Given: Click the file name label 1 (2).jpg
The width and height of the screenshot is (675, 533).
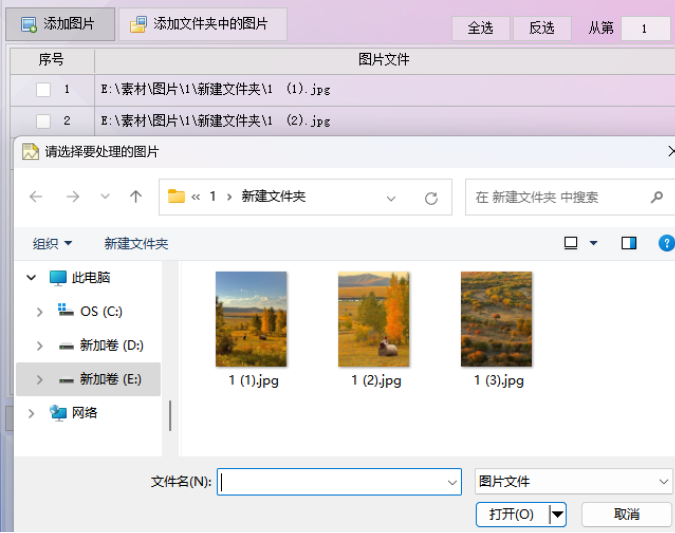Looking at the screenshot, I should pos(376,381).
